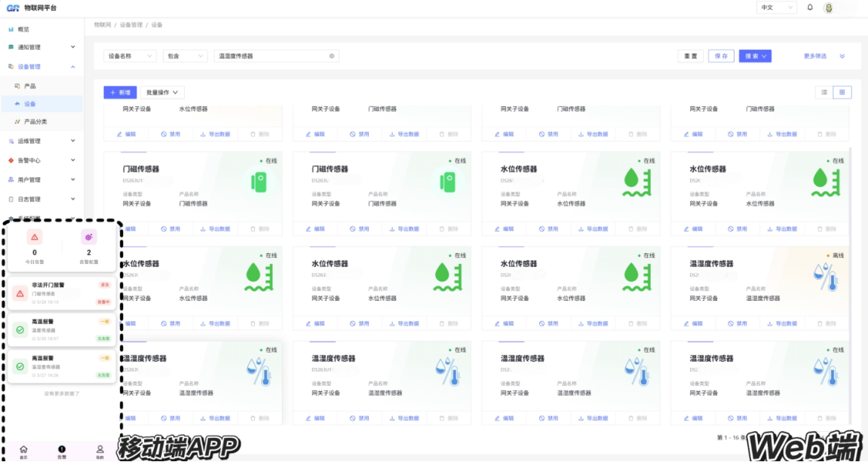868x462 pixels.
Task: Tap the 今日告警 warning icon in mobile app
Action: click(x=35, y=237)
